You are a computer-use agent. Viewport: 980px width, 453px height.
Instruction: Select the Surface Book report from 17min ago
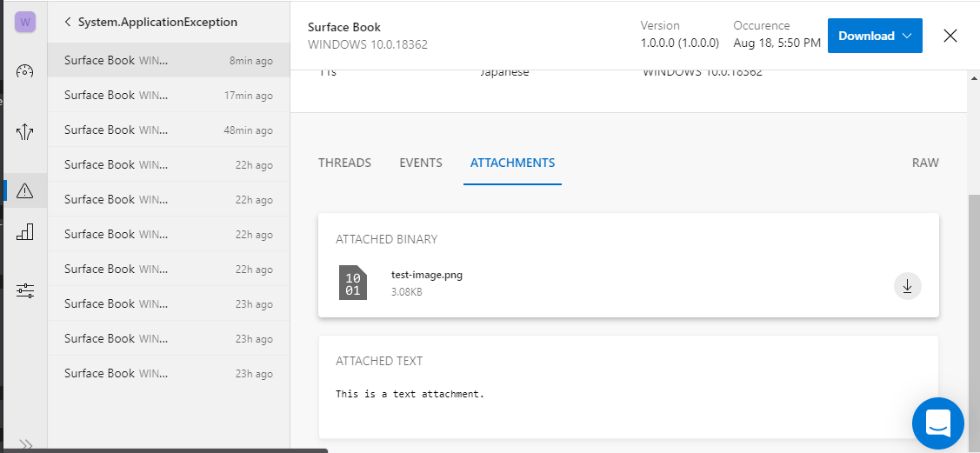click(x=169, y=95)
